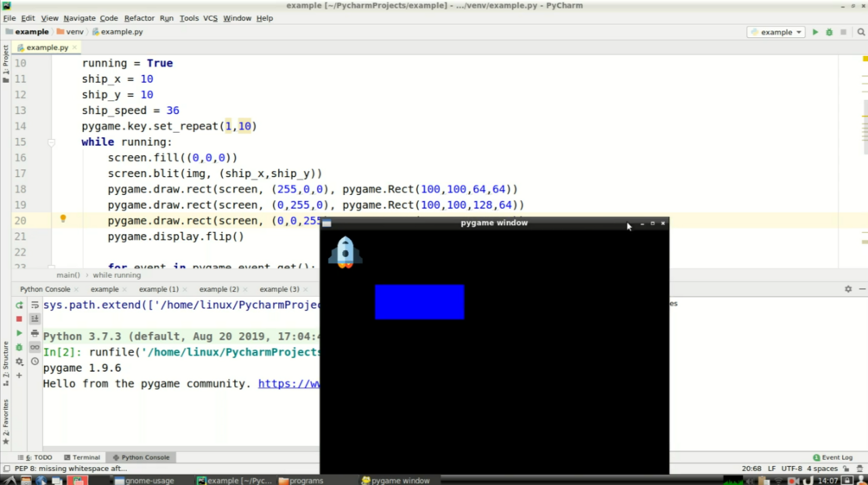This screenshot has height=485, width=868.
Task: Click the intention lightbulb on line 20
Action: 63,219
